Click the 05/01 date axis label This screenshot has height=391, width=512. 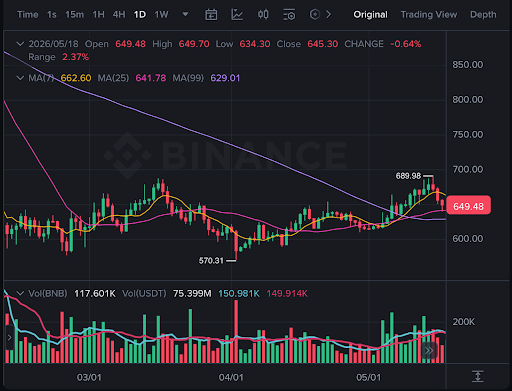pyautogui.click(x=368, y=377)
